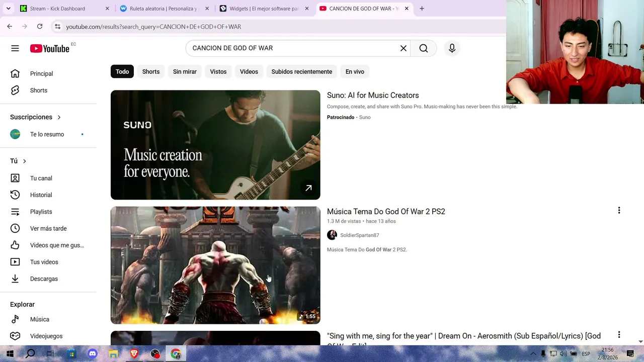Start voice search with the microphone

(452, 48)
